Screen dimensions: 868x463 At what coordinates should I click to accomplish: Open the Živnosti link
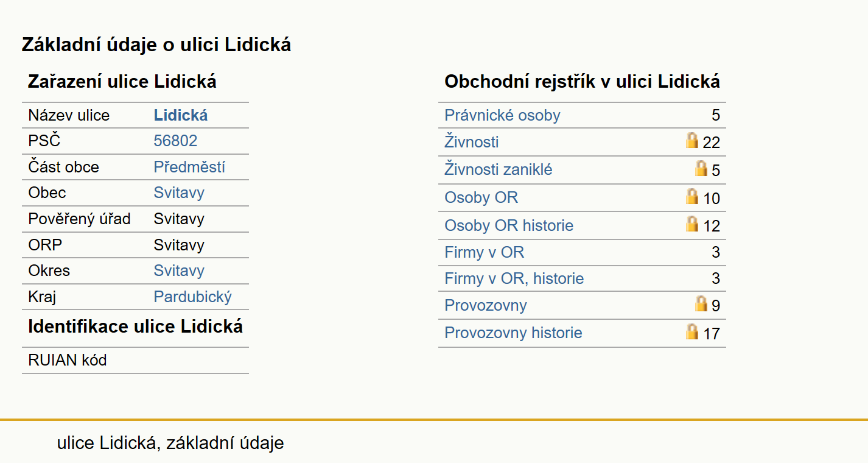tap(472, 142)
